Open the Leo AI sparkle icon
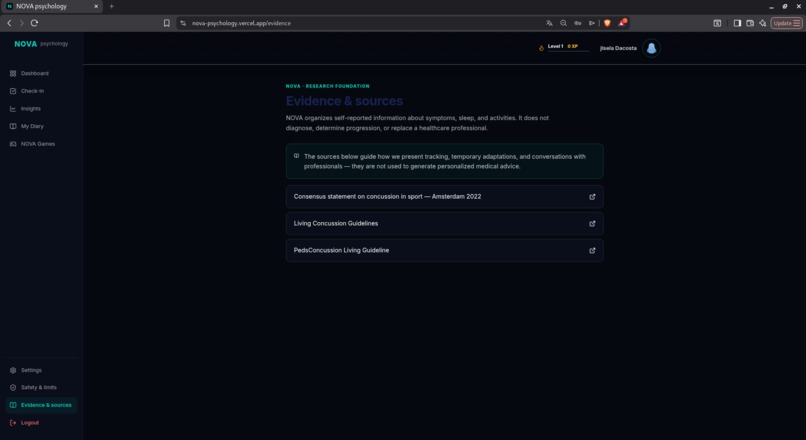Viewport: 806px width, 440px height. coord(763,23)
